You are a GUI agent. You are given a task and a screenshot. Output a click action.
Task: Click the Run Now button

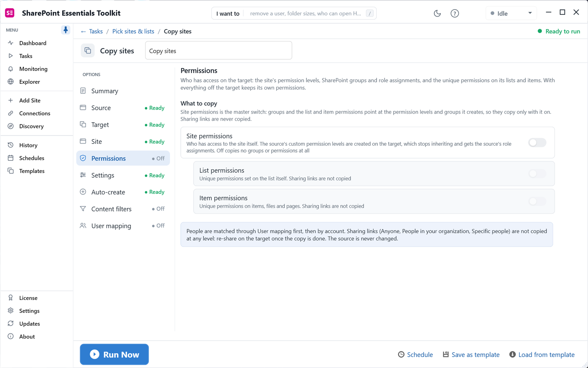click(114, 354)
